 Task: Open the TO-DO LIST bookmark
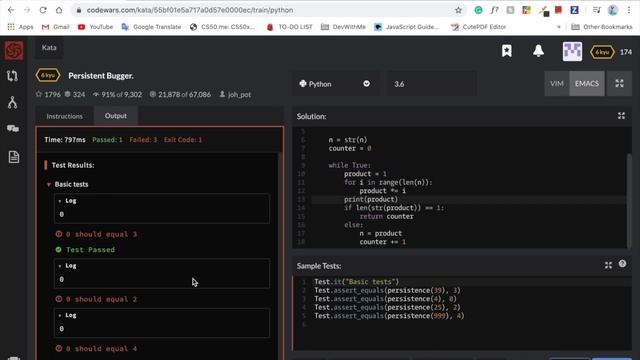(x=289, y=27)
